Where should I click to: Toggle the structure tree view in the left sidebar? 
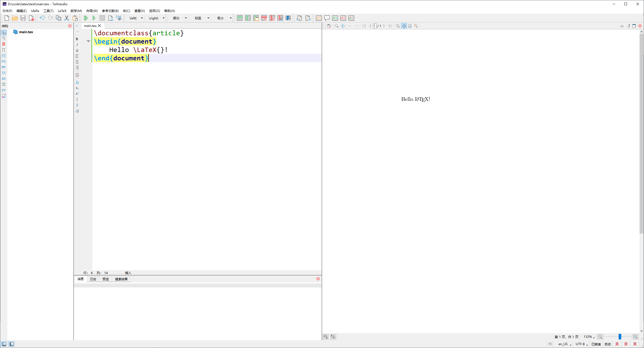[4, 33]
